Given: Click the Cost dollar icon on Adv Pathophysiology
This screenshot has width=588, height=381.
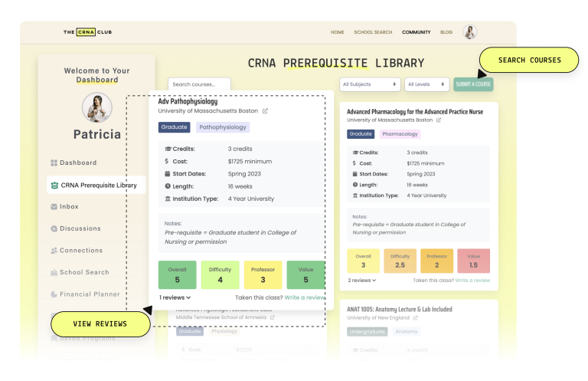Looking at the screenshot, I should (166, 162).
